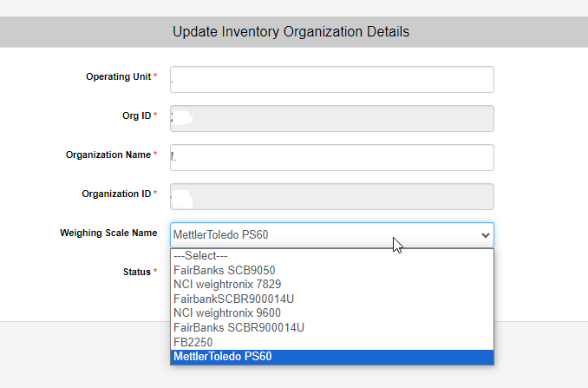Select the FB2250 scale option

[x=332, y=342]
